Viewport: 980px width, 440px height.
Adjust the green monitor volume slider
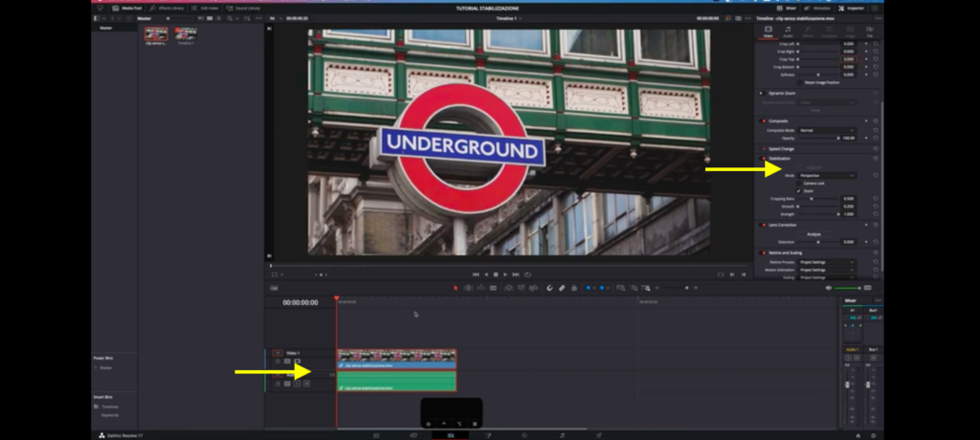coord(848,288)
